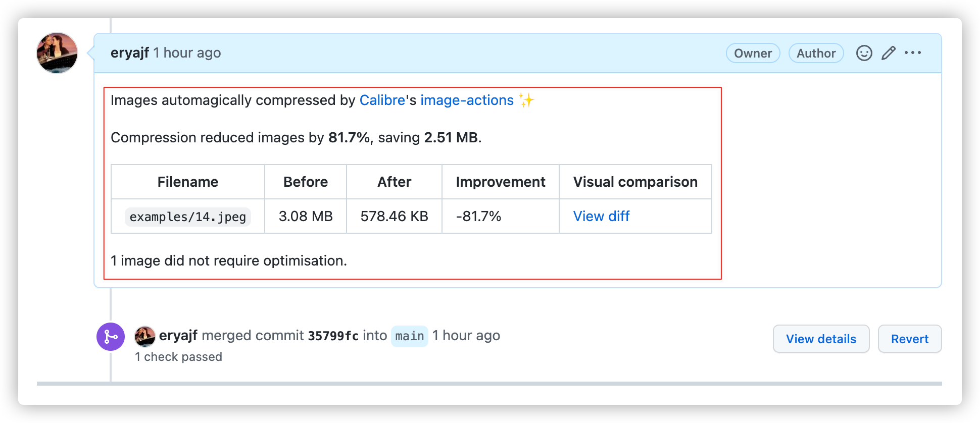Open the image-actions link
Screen dimensions: 980x423
467,100
